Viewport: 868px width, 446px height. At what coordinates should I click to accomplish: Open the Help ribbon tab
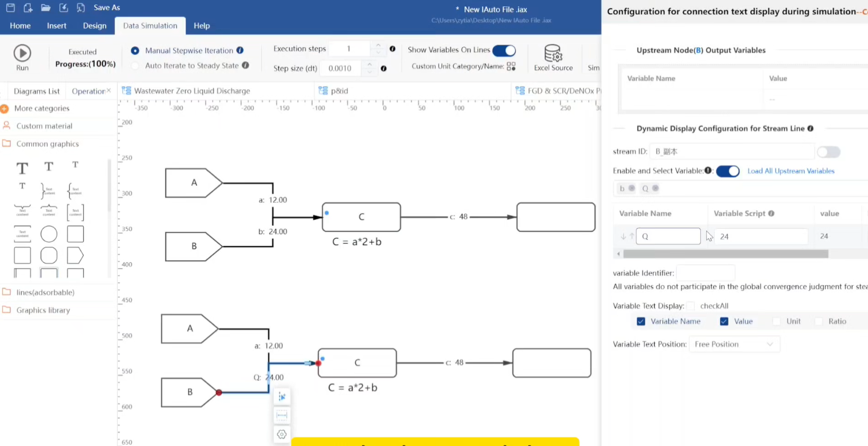201,25
